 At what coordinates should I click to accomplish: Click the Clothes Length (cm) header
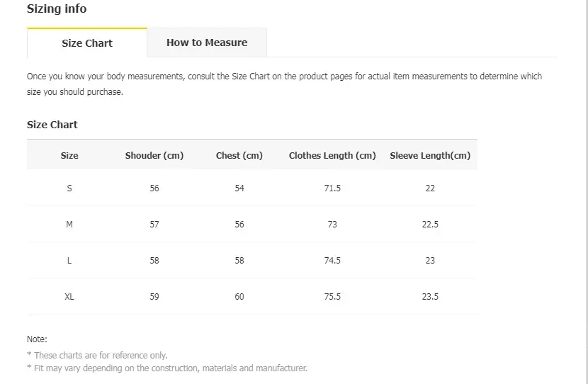(x=332, y=156)
